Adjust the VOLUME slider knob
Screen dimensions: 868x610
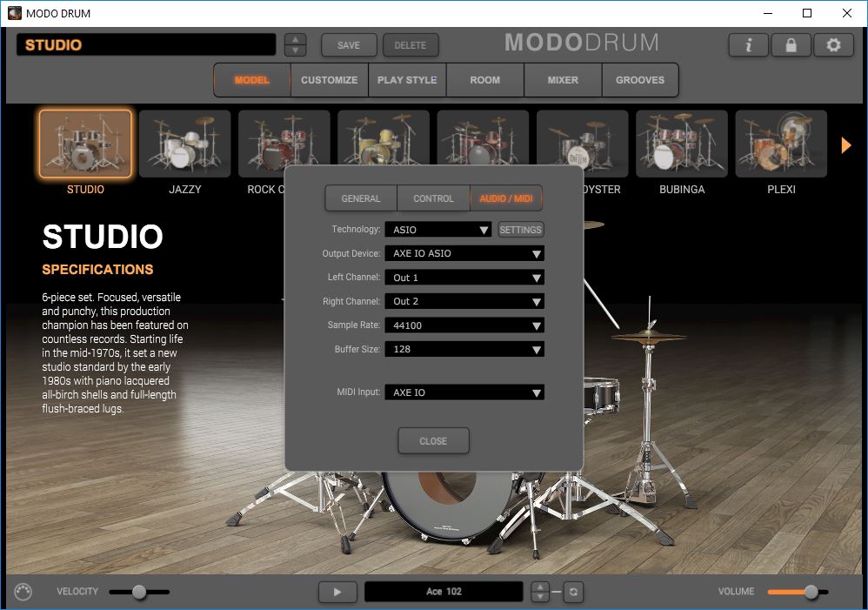pyautogui.click(x=811, y=592)
